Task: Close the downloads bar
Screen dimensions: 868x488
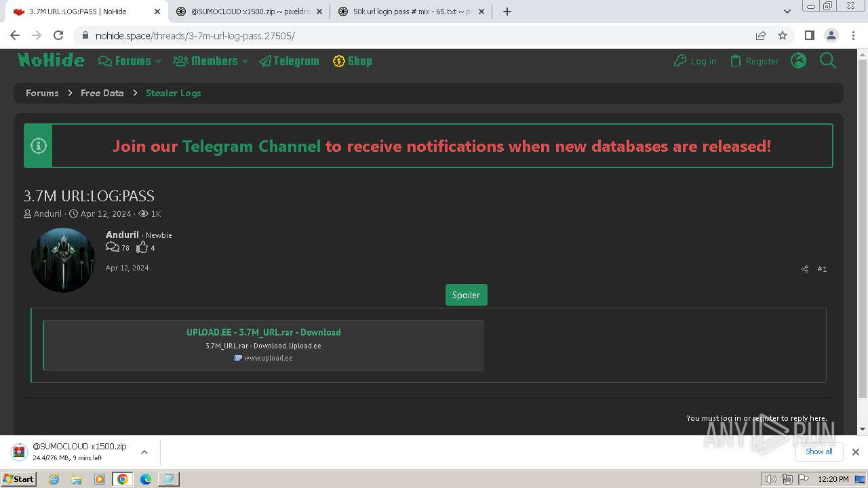Action: [x=856, y=452]
